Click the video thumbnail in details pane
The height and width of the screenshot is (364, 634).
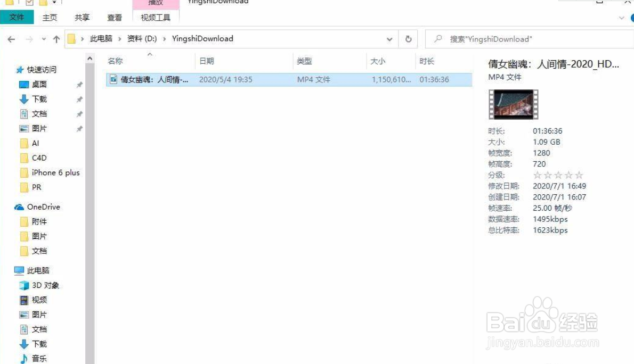[513, 104]
